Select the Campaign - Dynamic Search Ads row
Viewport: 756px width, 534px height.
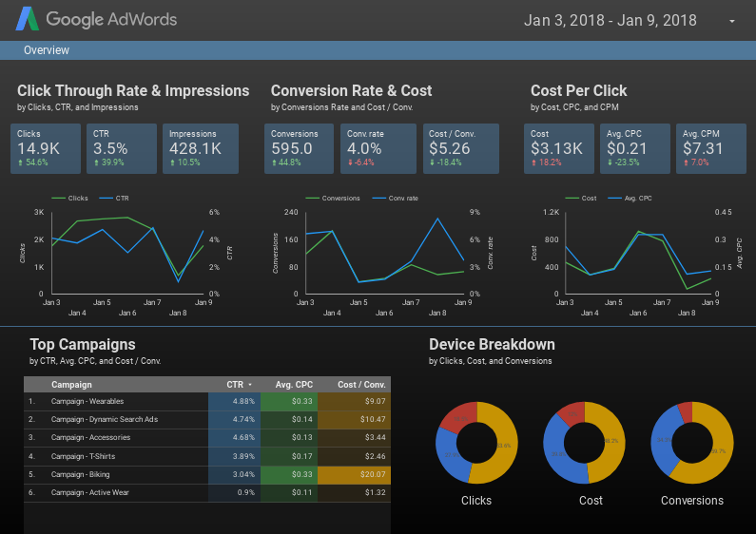click(x=207, y=420)
